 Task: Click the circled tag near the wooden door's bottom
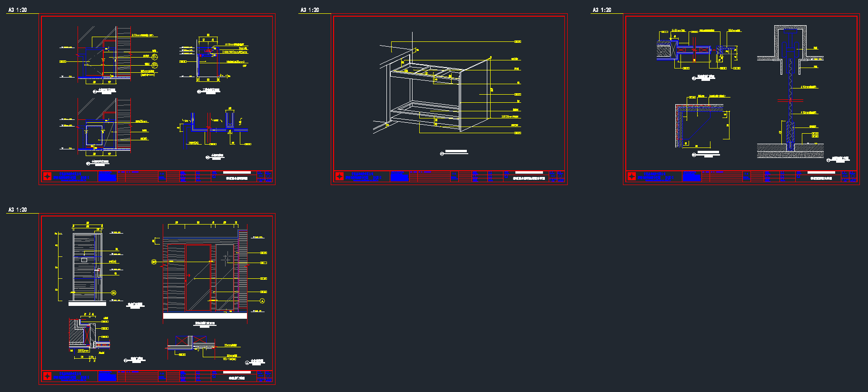click(x=114, y=293)
